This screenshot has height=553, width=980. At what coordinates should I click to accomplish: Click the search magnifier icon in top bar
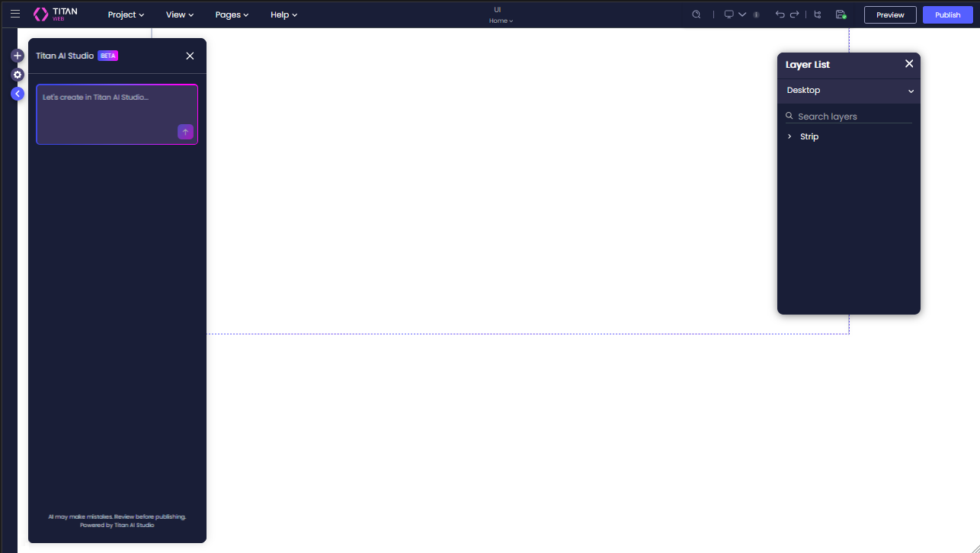696,14
